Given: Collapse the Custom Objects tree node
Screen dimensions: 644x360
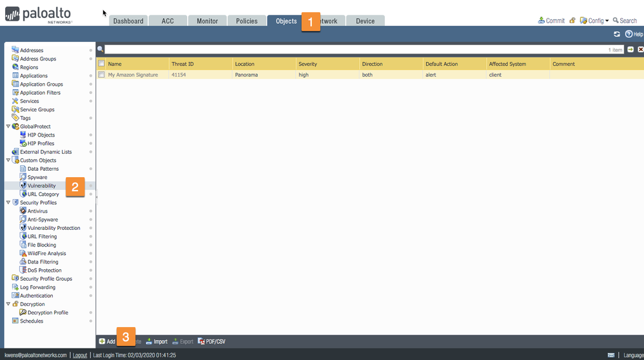Looking at the screenshot, I should 8,160.
